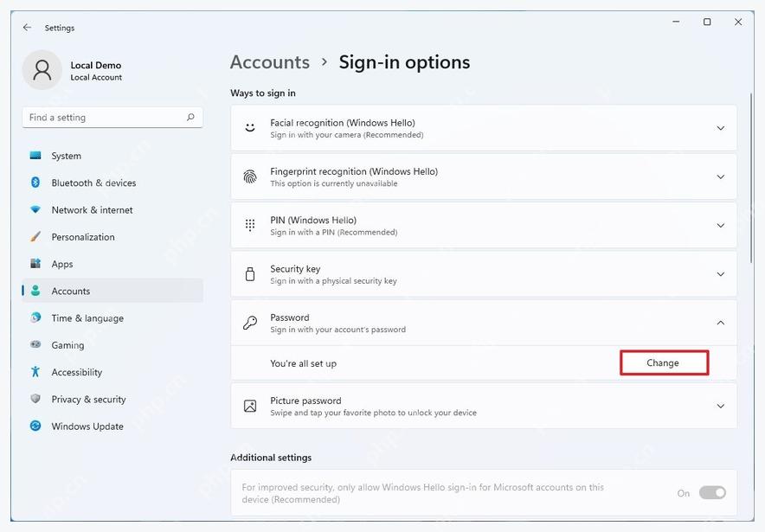
Task: Expand Fingerprint recognition chevron
Action: point(720,176)
